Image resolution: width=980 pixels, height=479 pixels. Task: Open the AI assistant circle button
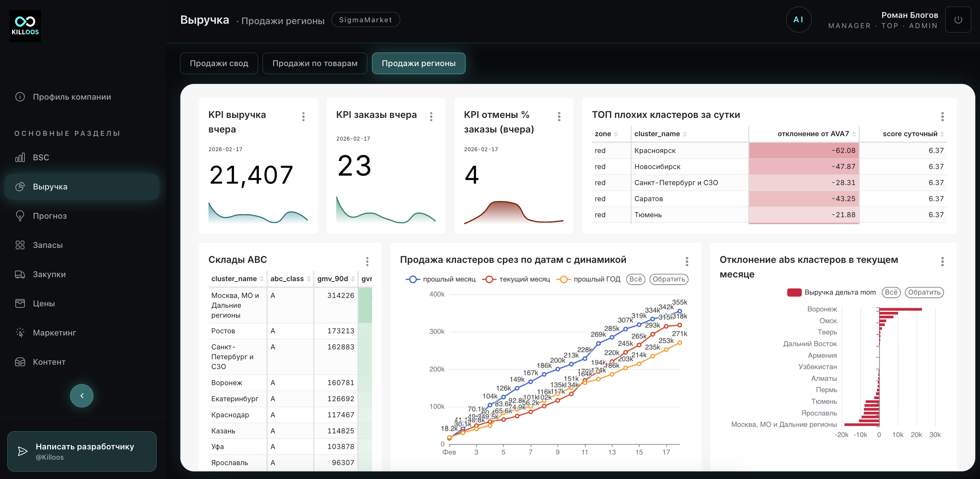point(798,20)
